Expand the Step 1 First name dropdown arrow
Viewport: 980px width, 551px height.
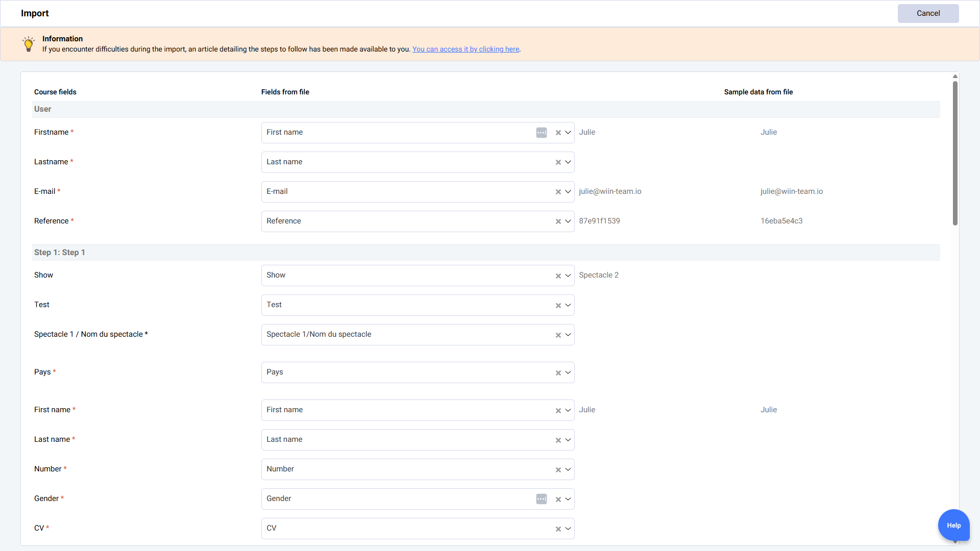(568, 410)
